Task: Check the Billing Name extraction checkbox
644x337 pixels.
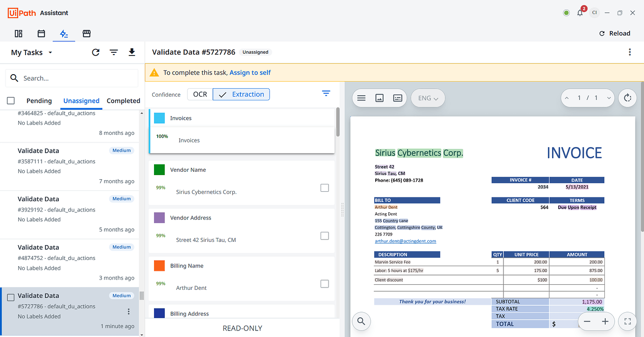Action: (x=324, y=283)
